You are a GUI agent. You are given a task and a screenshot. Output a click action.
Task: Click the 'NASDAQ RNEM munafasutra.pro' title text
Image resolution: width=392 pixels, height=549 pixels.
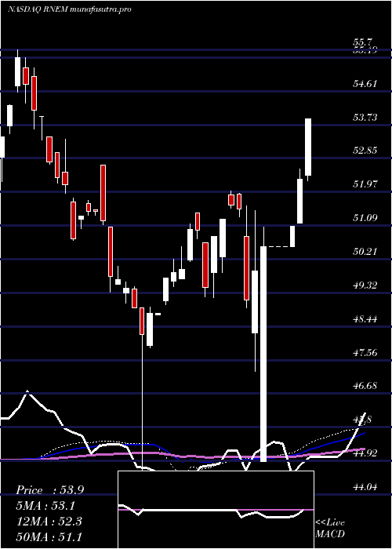point(69,9)
